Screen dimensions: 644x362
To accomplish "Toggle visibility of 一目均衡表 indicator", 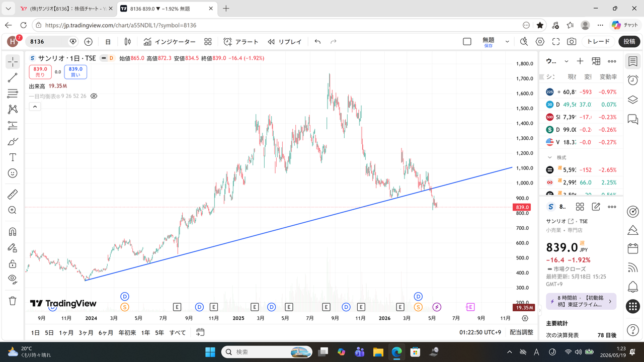I will click(x=94, y=96).
